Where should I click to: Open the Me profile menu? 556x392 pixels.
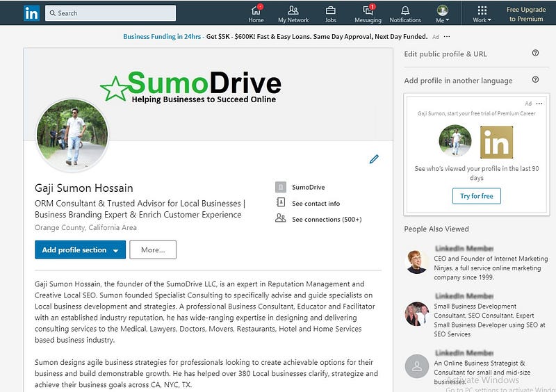pyautogui.click(x=442, y=13)
